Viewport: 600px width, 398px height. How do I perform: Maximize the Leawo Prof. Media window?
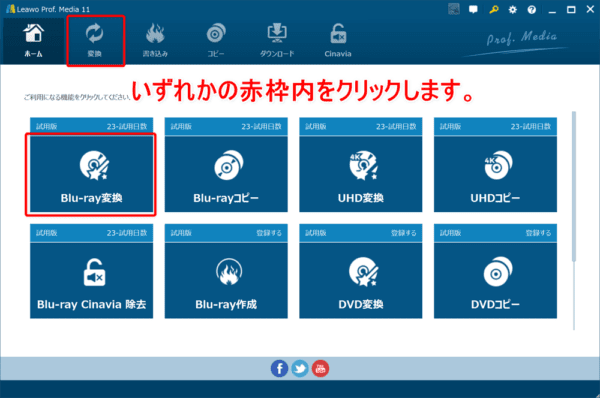click(x=571, y=10)
